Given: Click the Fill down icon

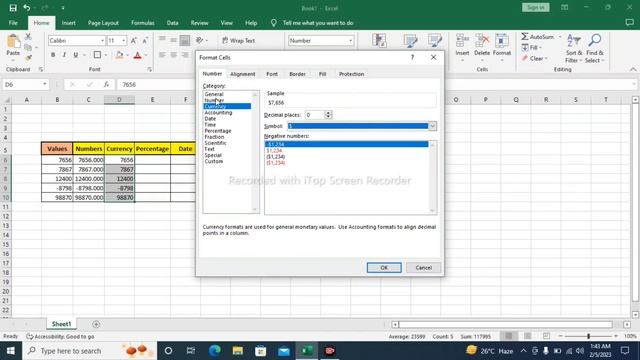Looking at the screenshot, I should [525, 48].
